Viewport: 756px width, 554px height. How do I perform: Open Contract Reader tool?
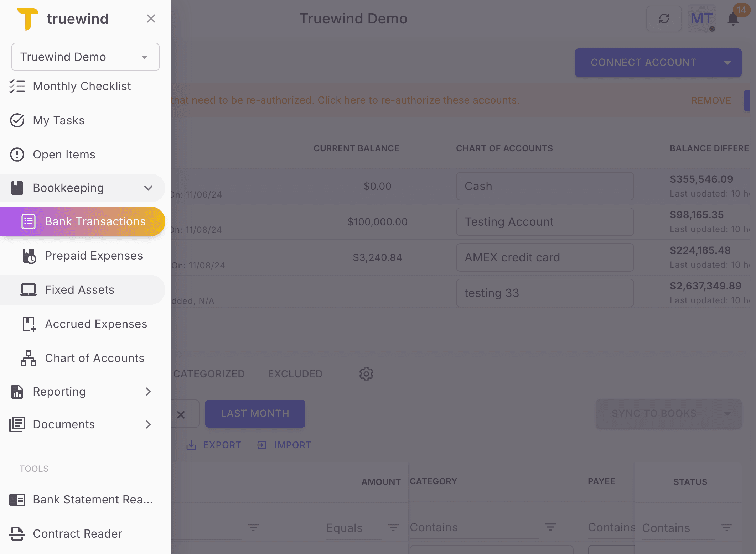point(77,533)
